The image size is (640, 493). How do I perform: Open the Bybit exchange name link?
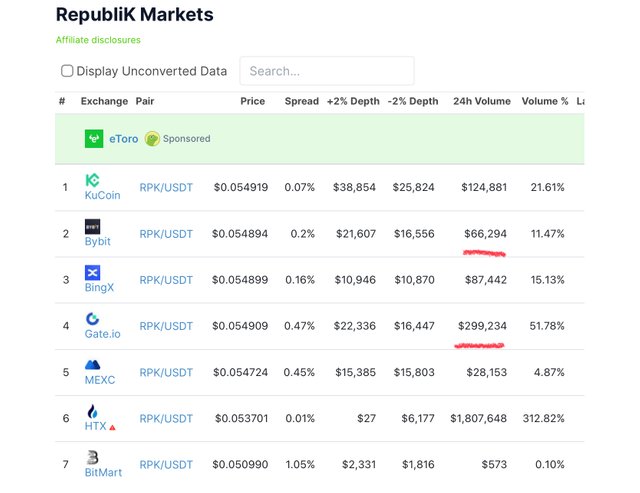tap(98, 242)
